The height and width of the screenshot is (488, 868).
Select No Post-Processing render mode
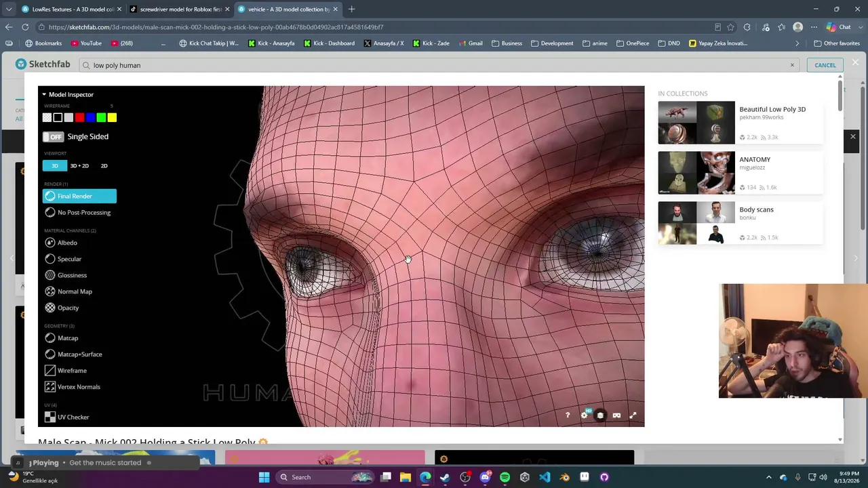tap(77, 213)
